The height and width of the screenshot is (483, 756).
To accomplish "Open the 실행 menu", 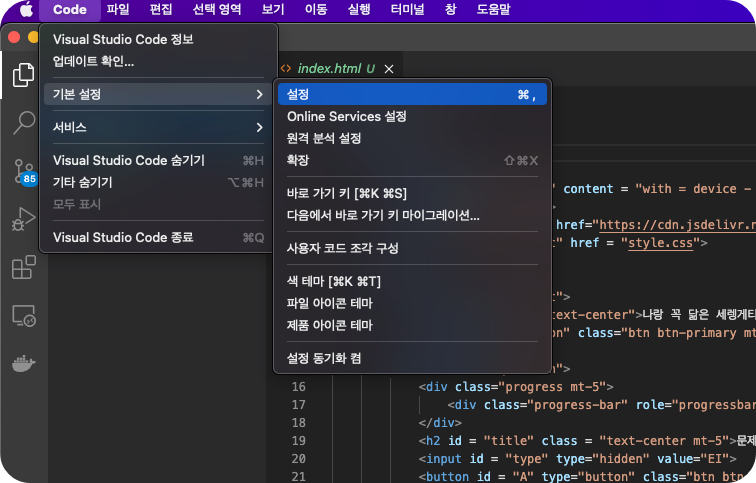I will 359,9.
